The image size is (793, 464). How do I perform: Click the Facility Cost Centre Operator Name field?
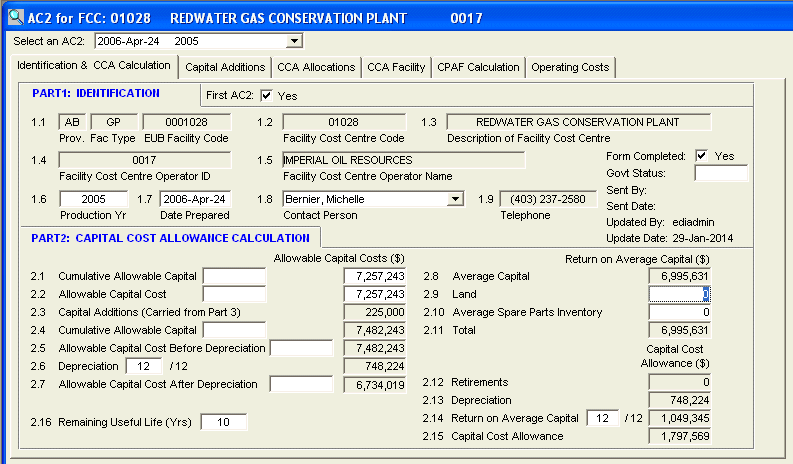point(403,160)
